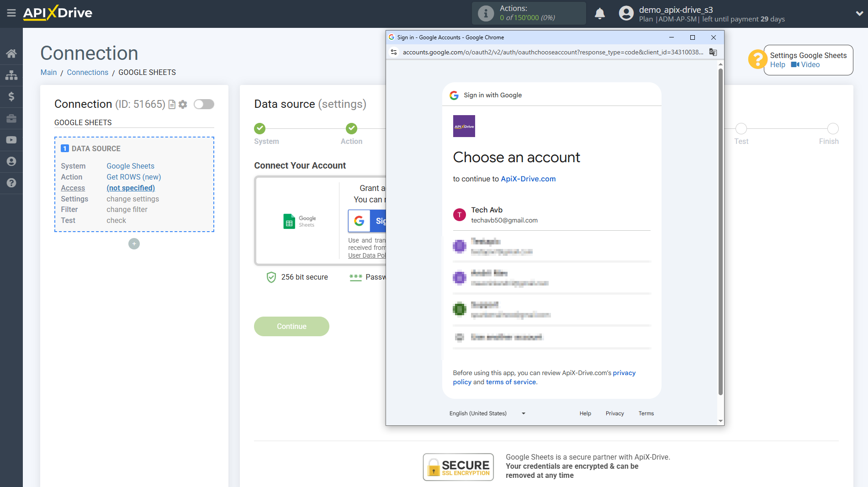Open the billing dollar sidebar icon
868x487 pixels.
coord(11,96)
